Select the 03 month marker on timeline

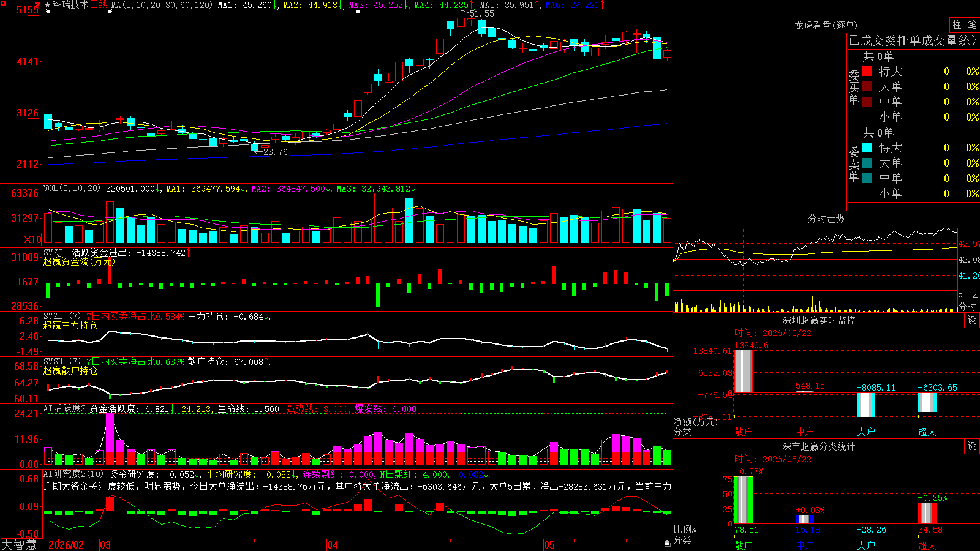pyautogui.click(x=105, y=545)
